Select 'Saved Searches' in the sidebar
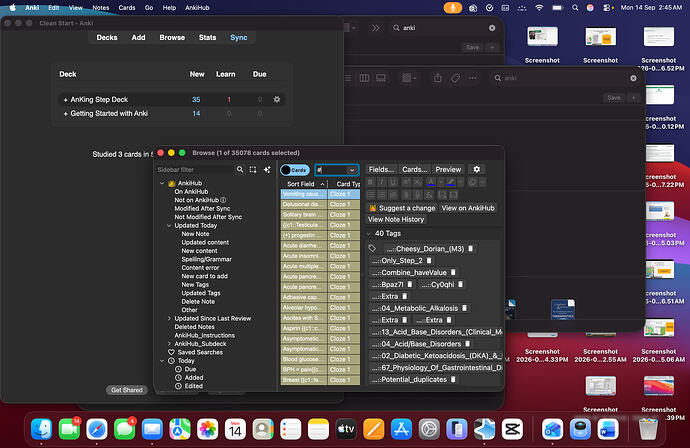 [200, 352]
